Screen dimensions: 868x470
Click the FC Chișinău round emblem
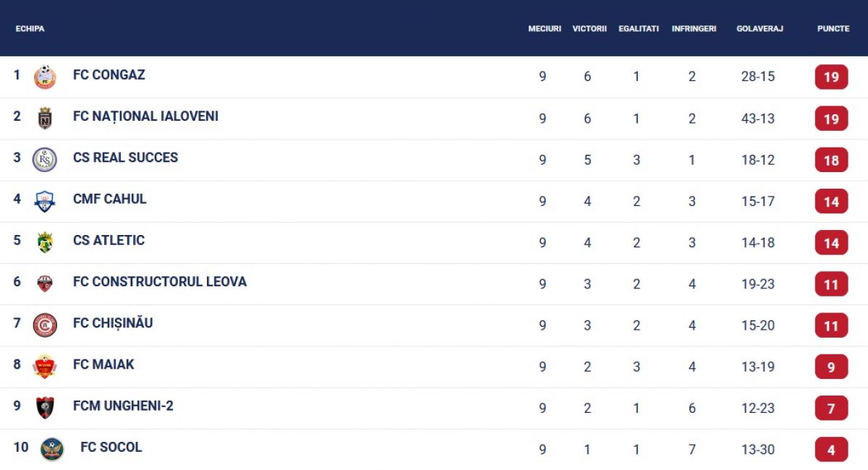click(45, 325)
